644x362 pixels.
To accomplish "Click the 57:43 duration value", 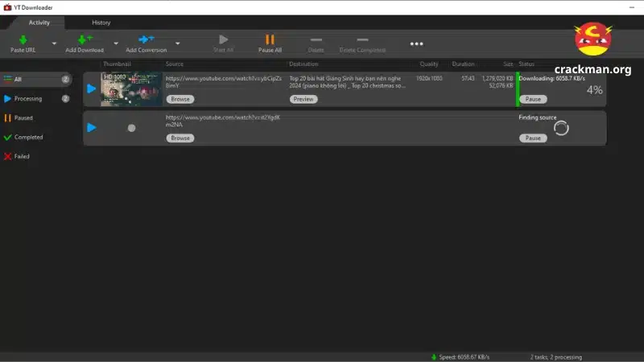I will [468, 78].
